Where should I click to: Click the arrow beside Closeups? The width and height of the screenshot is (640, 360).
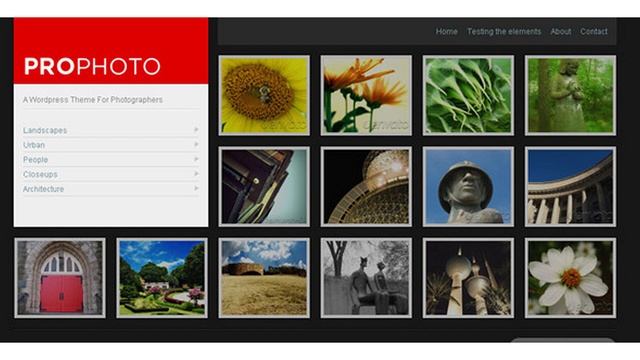click(x=196, y=173)
